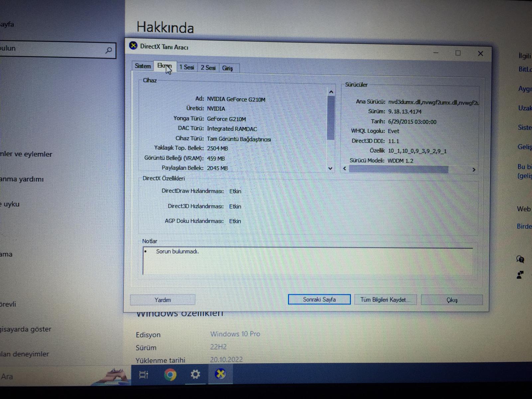Click the up arrow in Cihaz scrollbar
The width and height of the screenshot is (532, 399).
[x=331, y=92]
